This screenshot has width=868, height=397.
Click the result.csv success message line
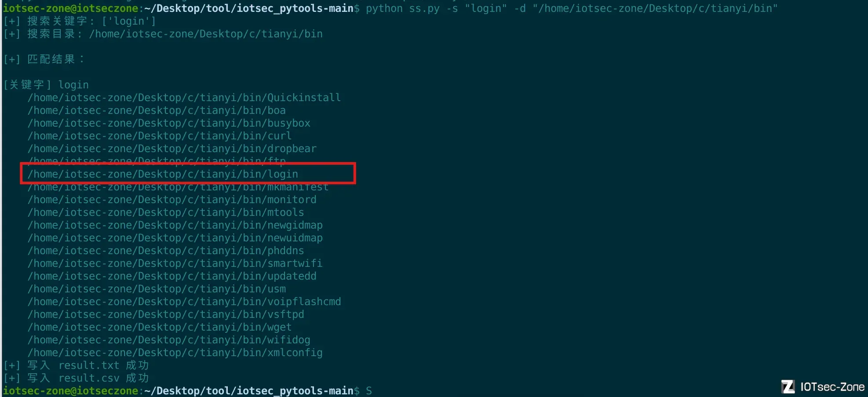pos(76,378)
